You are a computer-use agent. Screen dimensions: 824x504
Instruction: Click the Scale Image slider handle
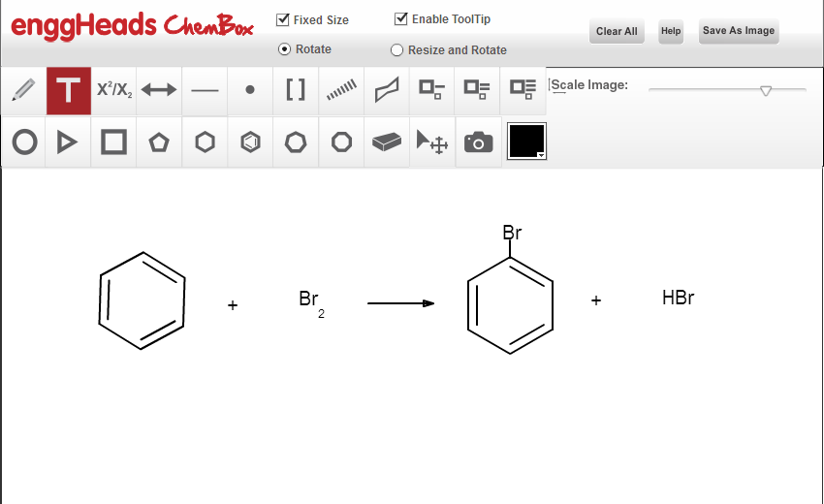tap(766, 90)
